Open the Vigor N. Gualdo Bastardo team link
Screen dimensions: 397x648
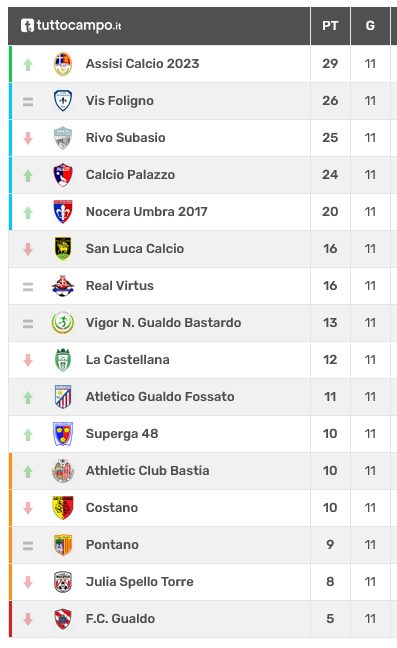click(164, 323)
